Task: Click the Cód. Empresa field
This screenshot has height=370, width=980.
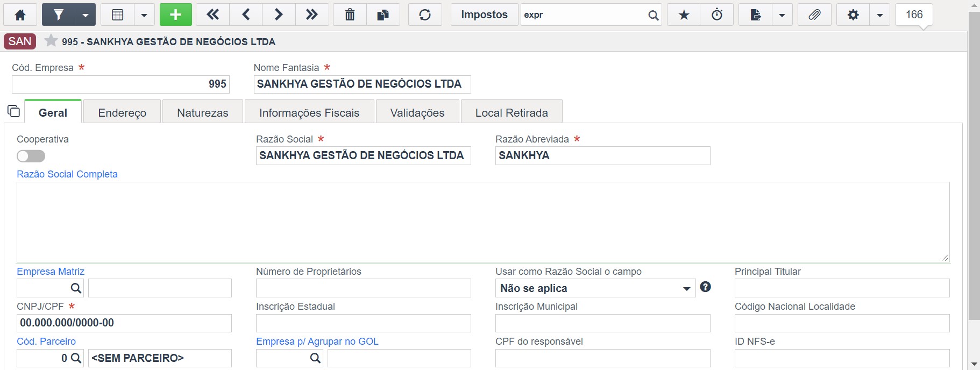Action: pos(120,84)
